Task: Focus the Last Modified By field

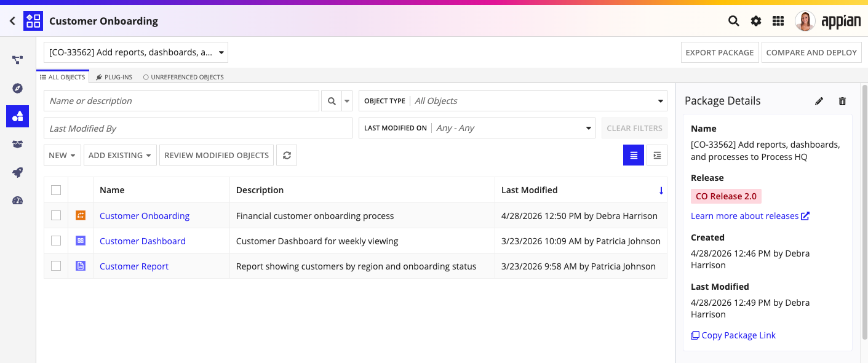Action: coord(198,128)
